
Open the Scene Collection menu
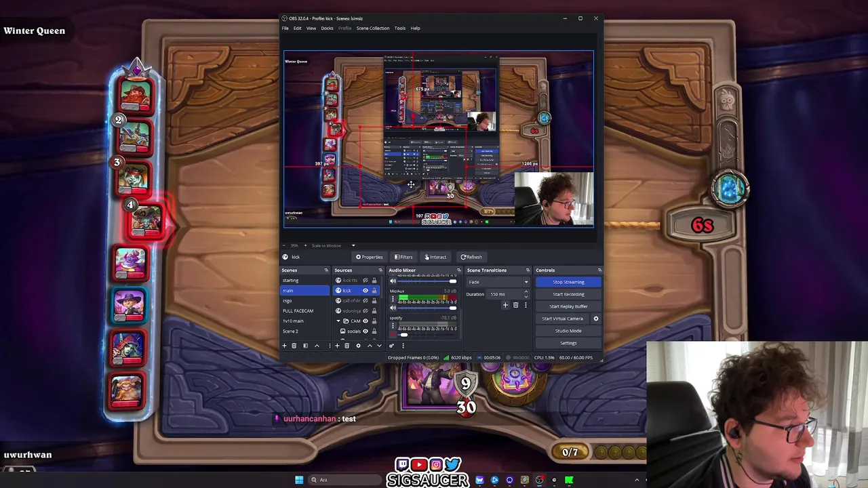point(373,28)
